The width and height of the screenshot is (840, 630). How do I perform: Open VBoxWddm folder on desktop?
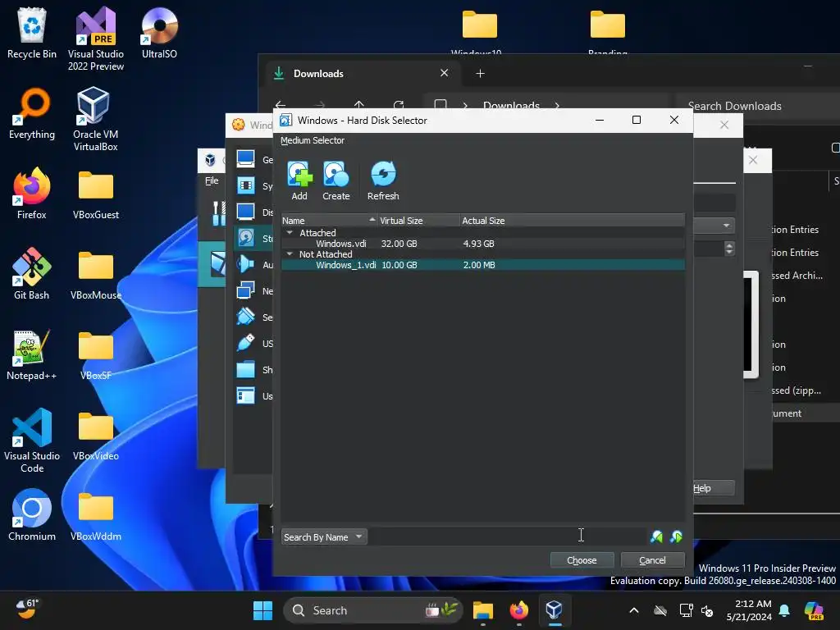(x=96, y=517)
